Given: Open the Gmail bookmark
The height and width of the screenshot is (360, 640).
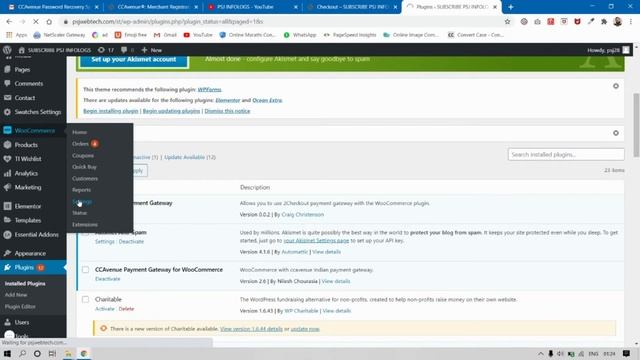Looking at the screenshot, I should (x=165, y=35).
